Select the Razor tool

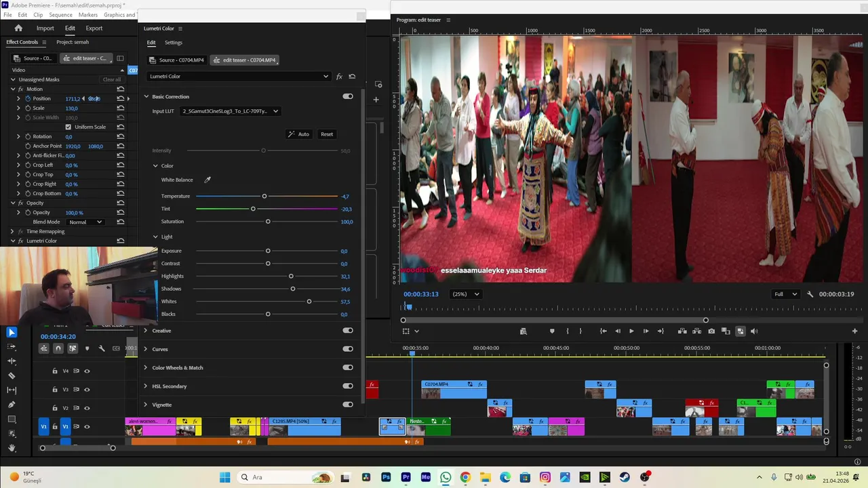pyautogui.click(x=12, y=375)
